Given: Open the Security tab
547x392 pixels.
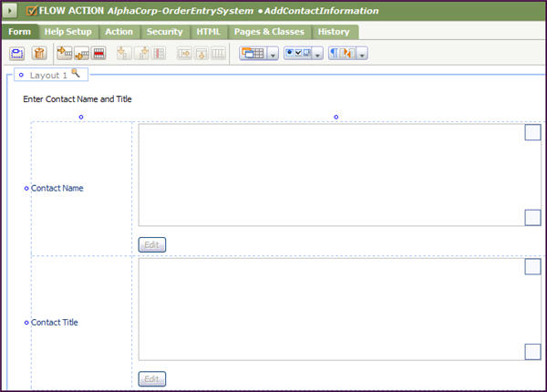Looking at the screenshot, I should coord(165,32).
